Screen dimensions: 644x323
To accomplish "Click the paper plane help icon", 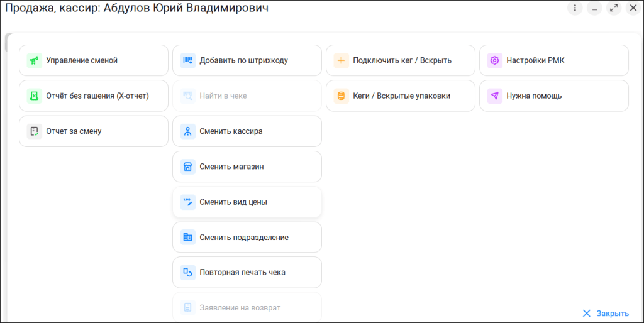I will pos(494,96).
